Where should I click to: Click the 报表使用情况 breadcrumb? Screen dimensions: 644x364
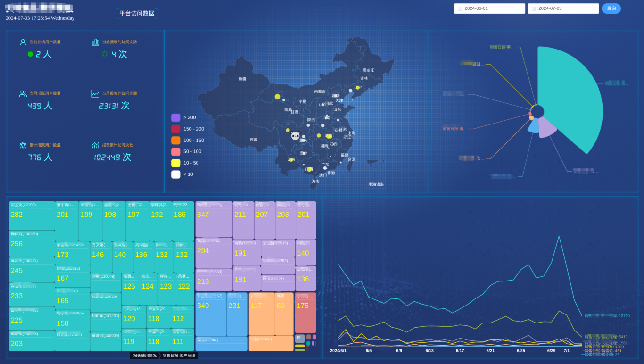tap(145, 356)
